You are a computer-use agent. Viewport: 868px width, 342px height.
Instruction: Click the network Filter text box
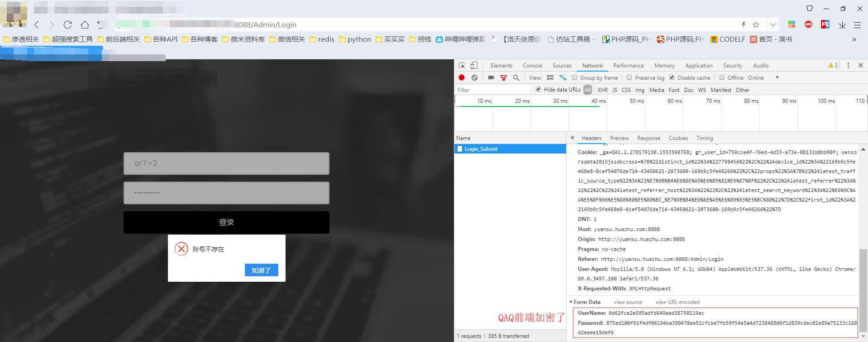tap(492, 90)
